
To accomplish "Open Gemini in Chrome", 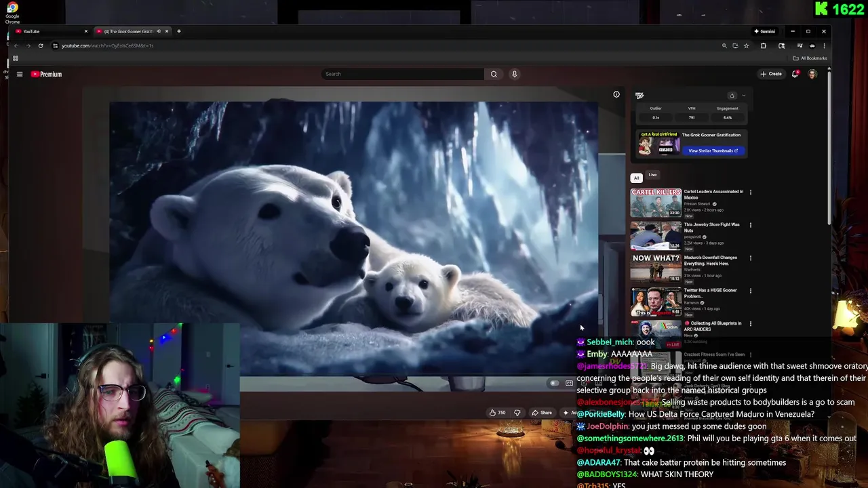I will [x=764, y=31].
